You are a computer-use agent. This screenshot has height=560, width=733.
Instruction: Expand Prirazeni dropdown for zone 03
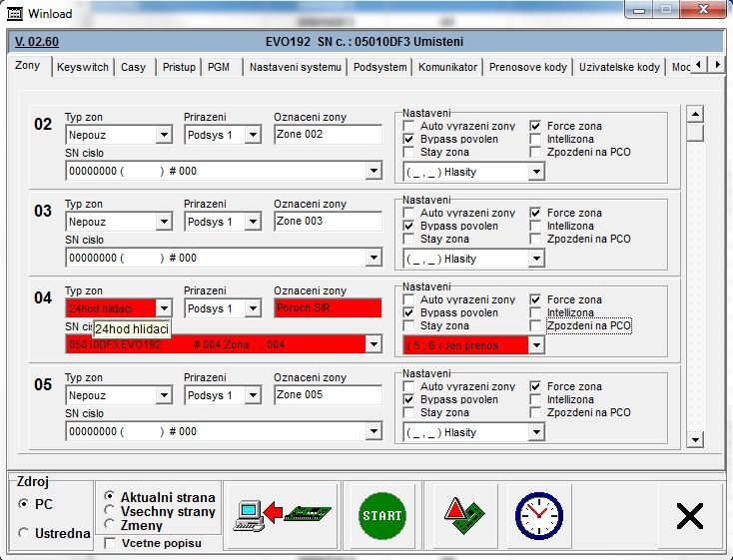tap(253, 222)
